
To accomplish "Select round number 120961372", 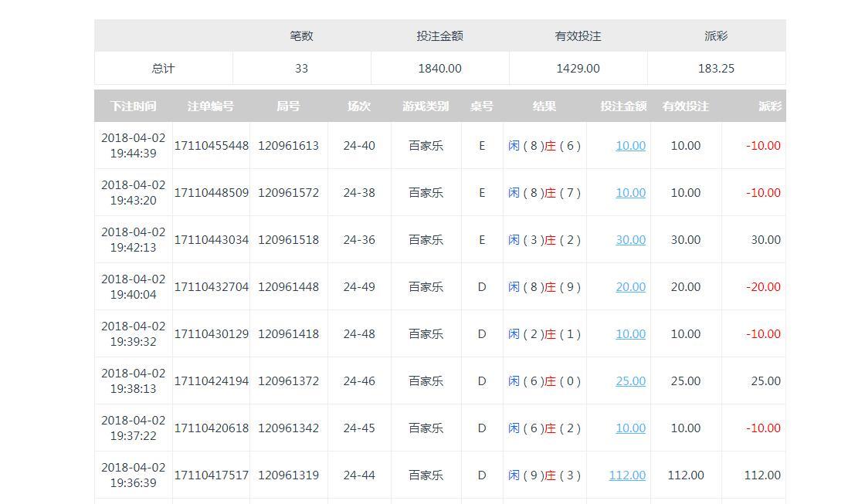I will click(289, 381).
